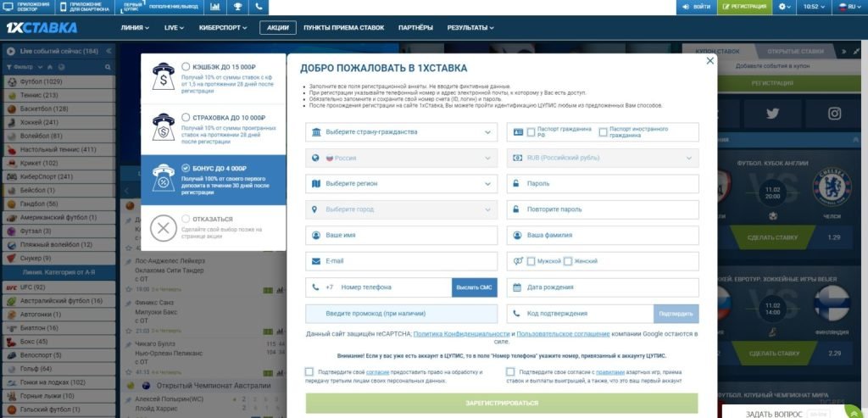Click the Баскетбол (128) sport icon

(x=11, y=109)
